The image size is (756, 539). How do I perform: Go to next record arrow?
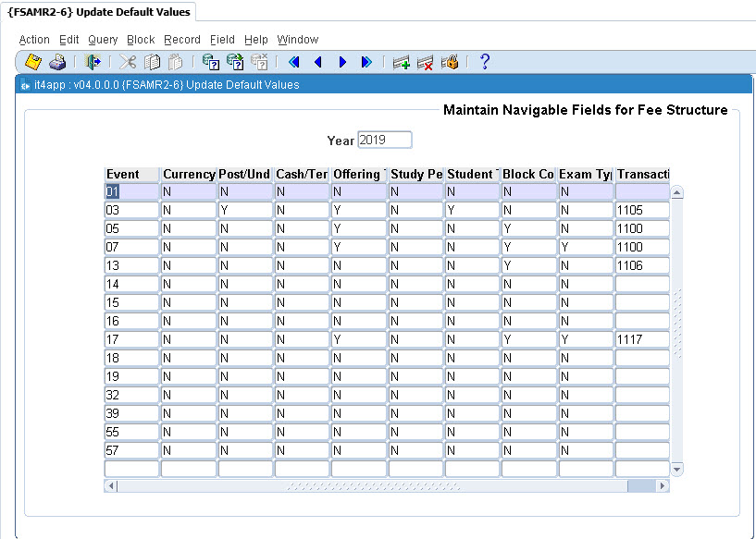pyautogui.click(x=342, y=62)
